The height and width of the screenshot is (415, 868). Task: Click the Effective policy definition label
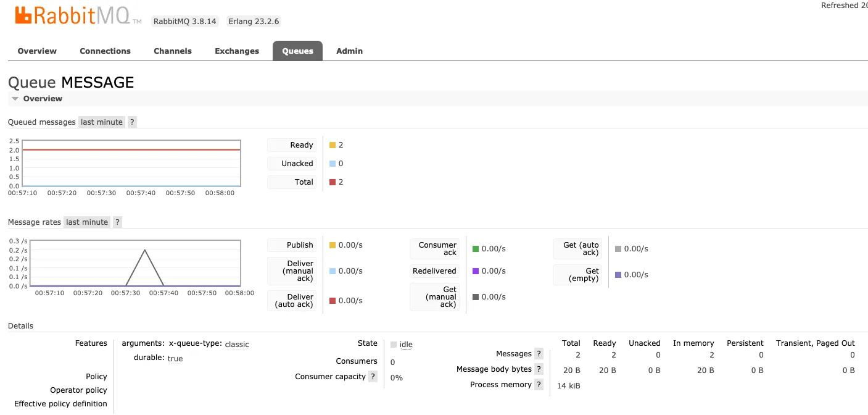tap(60, 404)
